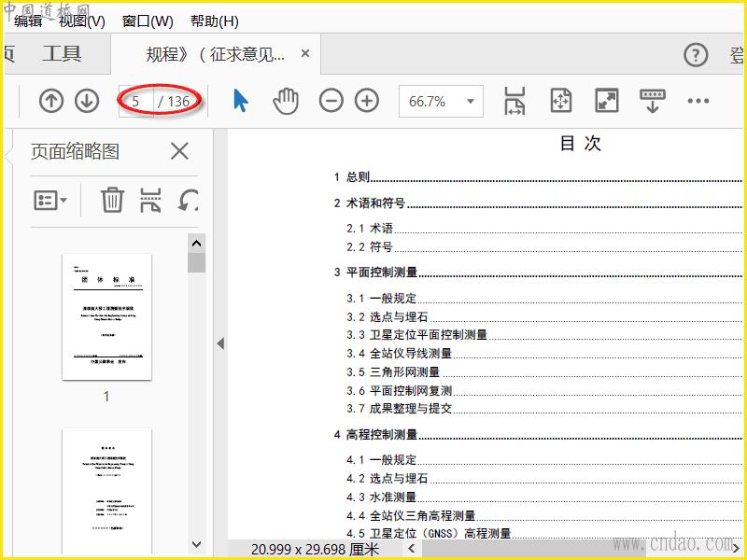Click the 页面缩略图 panel title
747x560 pixels.
point(76,151)
